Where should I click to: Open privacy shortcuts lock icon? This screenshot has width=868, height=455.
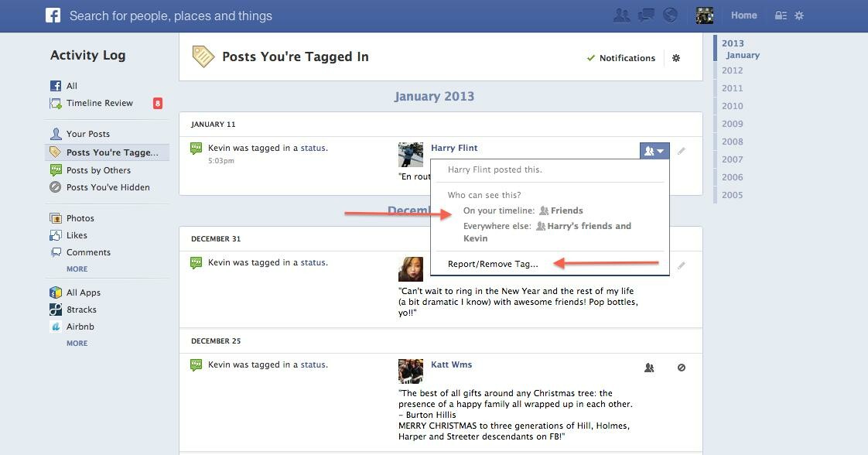tap(781, 15)
